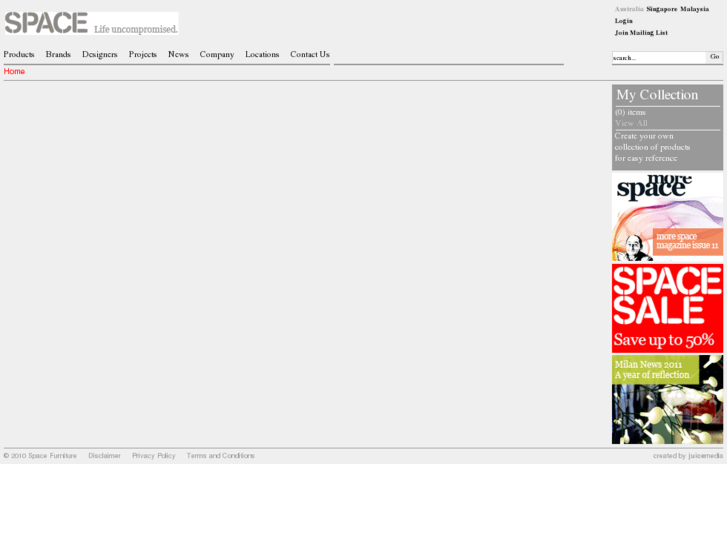Open the Products menu
The height and width of the screenshot is (545, 727).
19,54
